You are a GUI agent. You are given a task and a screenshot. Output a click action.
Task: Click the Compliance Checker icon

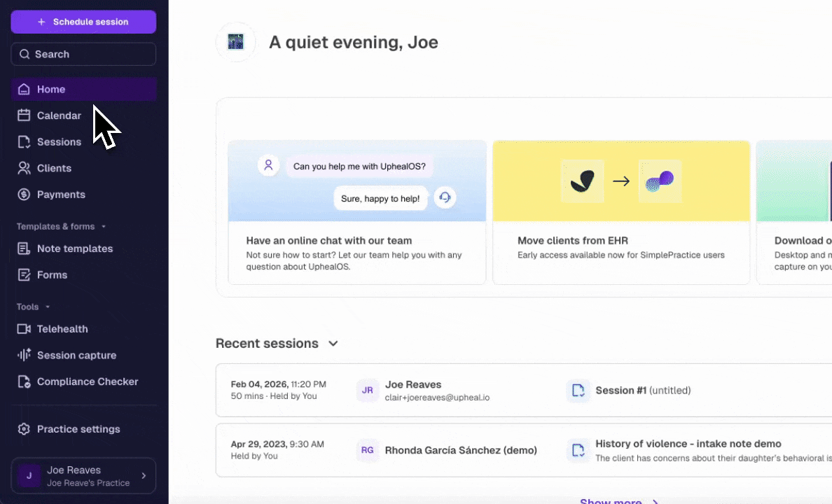coord(24,381)
